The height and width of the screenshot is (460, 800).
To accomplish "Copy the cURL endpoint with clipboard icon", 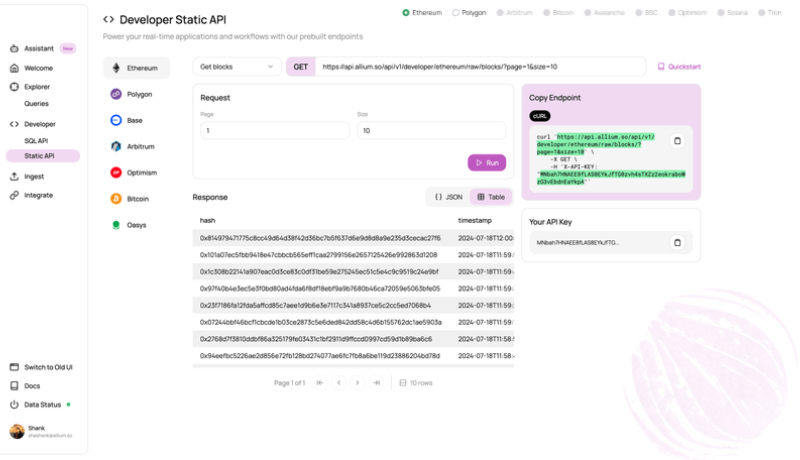I will click(x=676, y=141).
